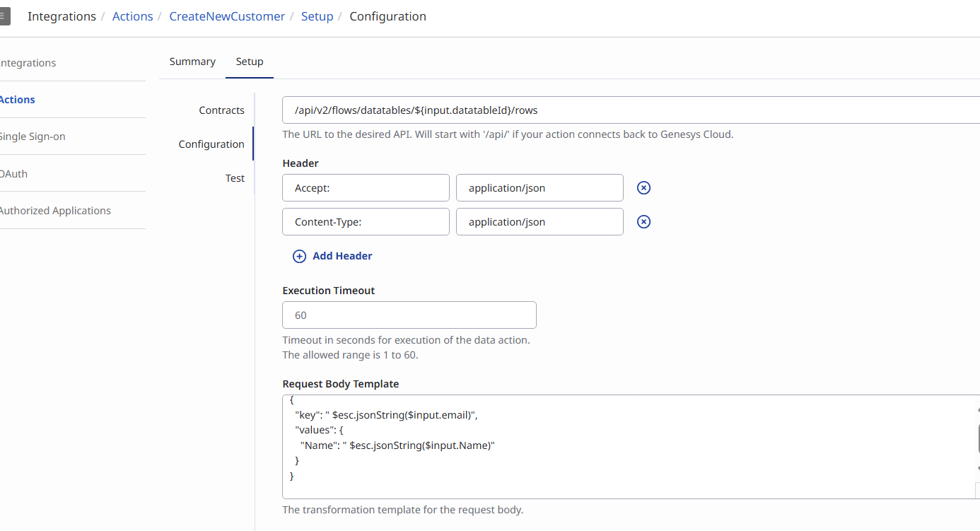Select the Setup tab

(x=250, y=62)
